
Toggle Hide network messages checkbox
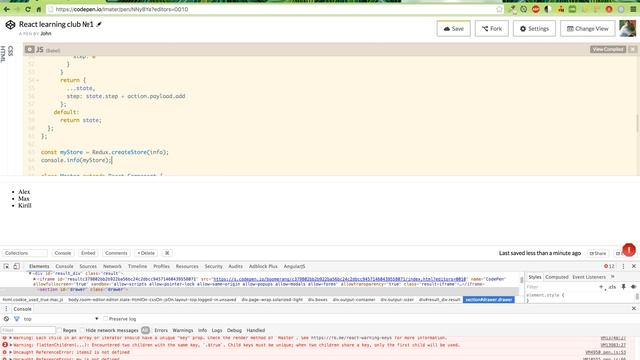click(x=82, y=330)
